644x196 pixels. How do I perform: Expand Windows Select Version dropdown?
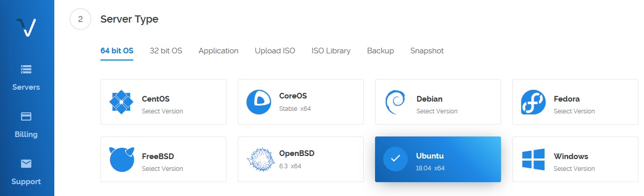point(574,168)
